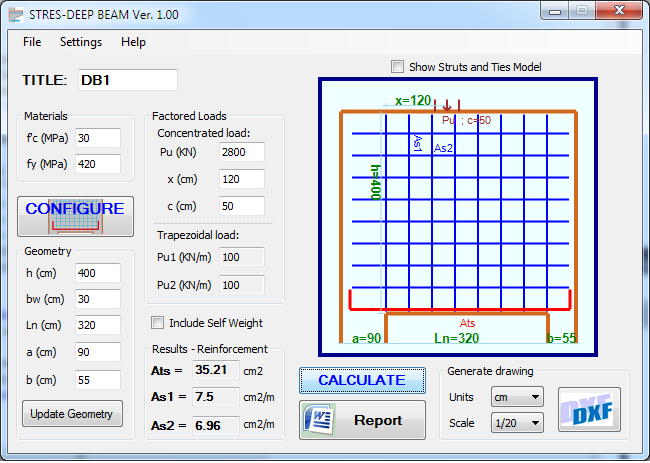Click the DXF export icon button
Screen dimensions: 650x463
pos(589,410)
